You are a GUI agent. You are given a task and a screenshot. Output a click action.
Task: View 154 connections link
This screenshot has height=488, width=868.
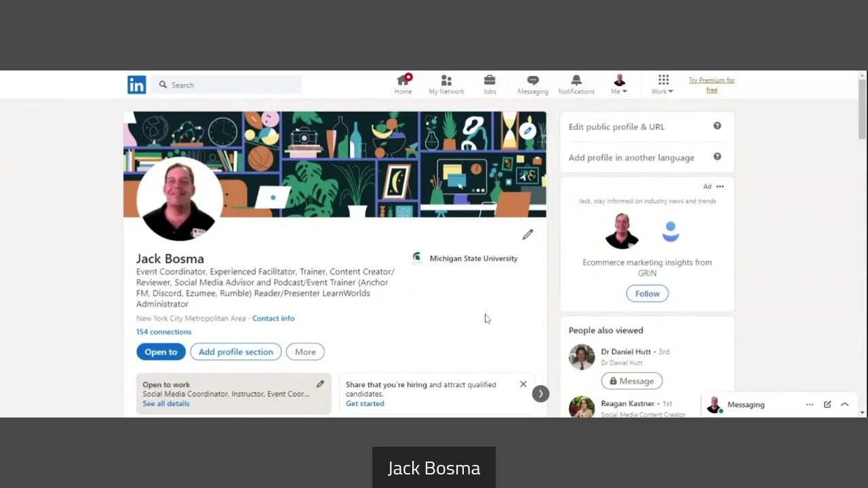coord(163,331)
